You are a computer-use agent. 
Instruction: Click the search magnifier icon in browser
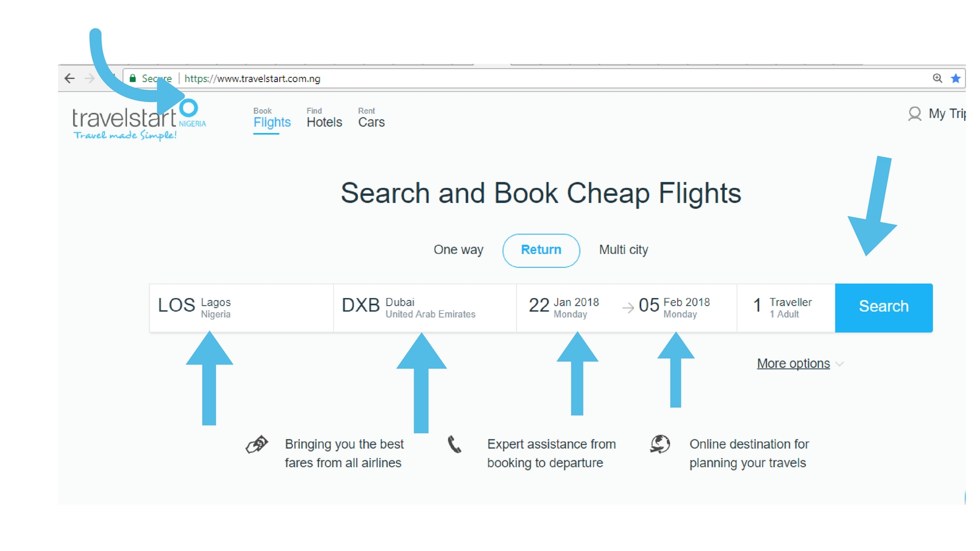(x=937, y=78)
